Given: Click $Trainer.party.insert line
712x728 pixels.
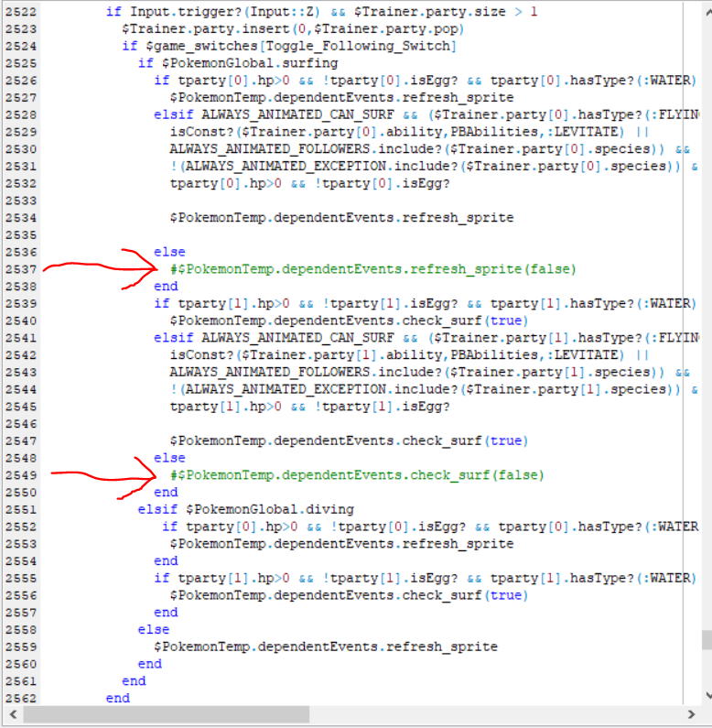Looking at the screenshot, I should tap(293, 28).
